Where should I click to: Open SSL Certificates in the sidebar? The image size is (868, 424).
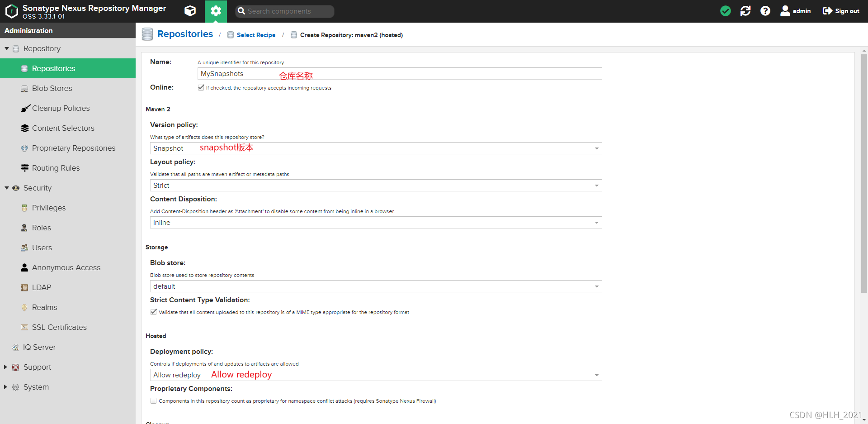click(68, 327)
